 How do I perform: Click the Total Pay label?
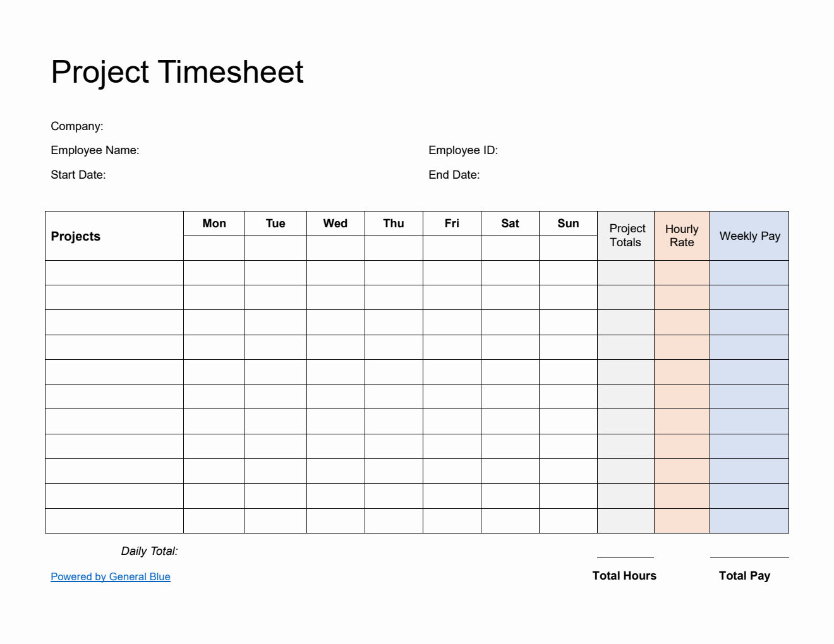(744, 576)
